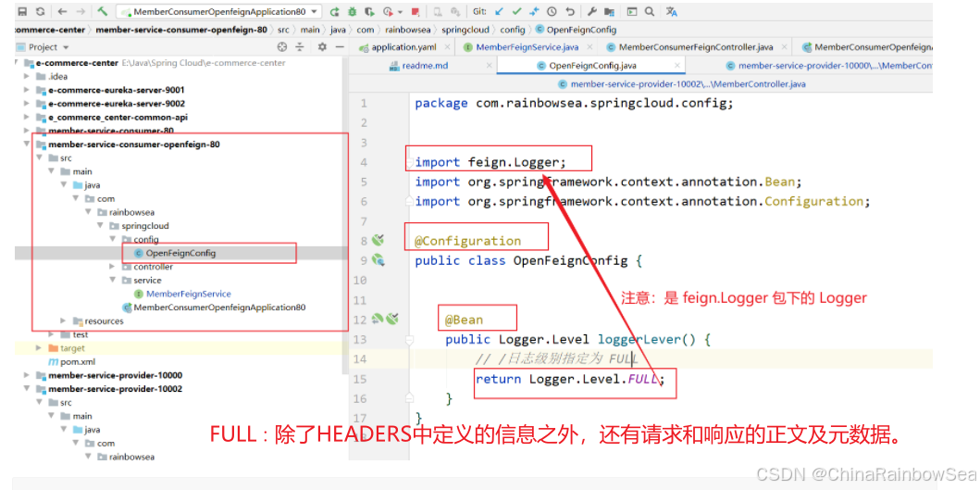The width and height of the screenshot is (980, 490).
Task: Click the line 14 comment in the editor
Action: pyautogui.click(x=556, y=359)
